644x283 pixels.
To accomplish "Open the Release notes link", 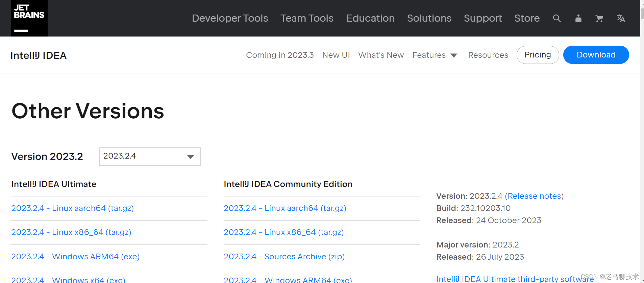I will tap(534, 196).
